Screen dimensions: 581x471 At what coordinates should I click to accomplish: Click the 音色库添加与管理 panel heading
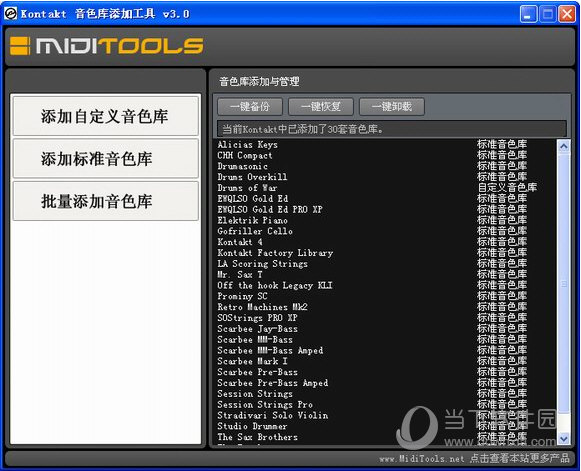[259, 81]
